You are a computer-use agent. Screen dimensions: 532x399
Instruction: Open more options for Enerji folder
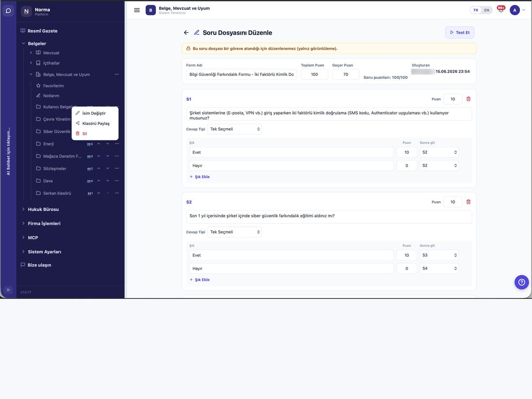pyautogui.click(x=117, y=144)
